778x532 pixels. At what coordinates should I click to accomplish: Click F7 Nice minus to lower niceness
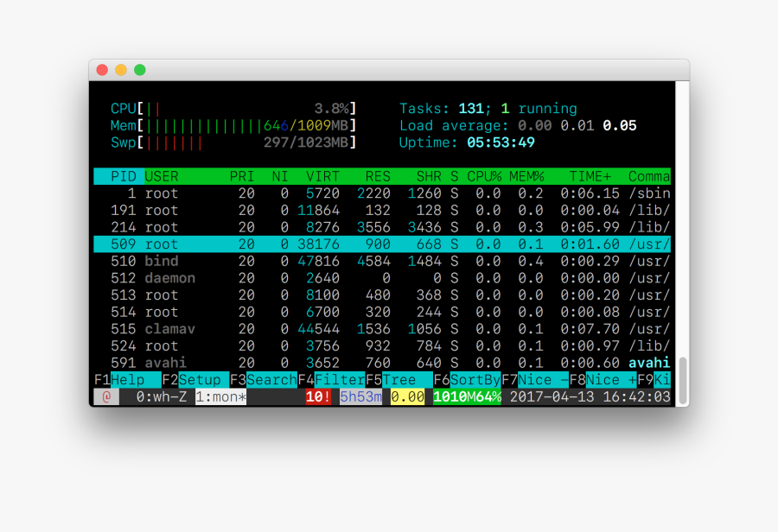click(x=543, y=380)
